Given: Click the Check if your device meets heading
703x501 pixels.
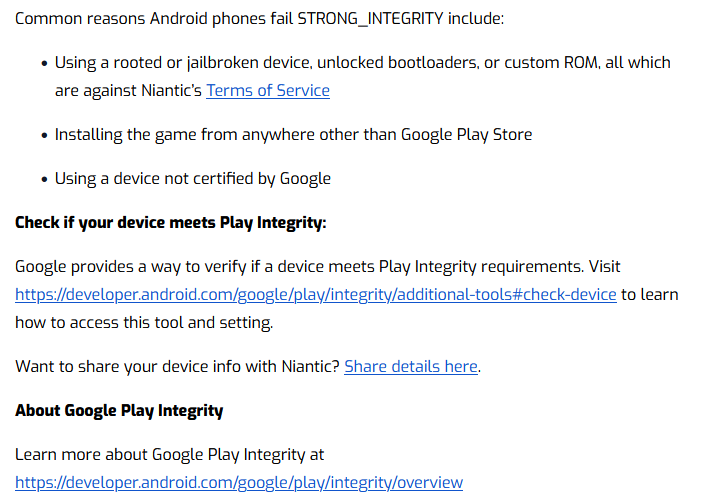Looking at the screenshot, I should (170, 222).
